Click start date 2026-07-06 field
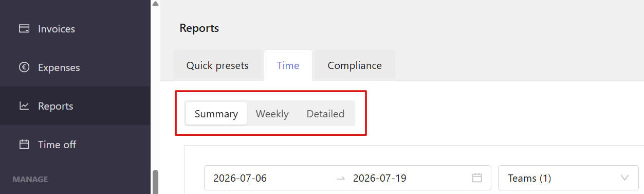This screenshot has height=194, width=644. (240, 178)
